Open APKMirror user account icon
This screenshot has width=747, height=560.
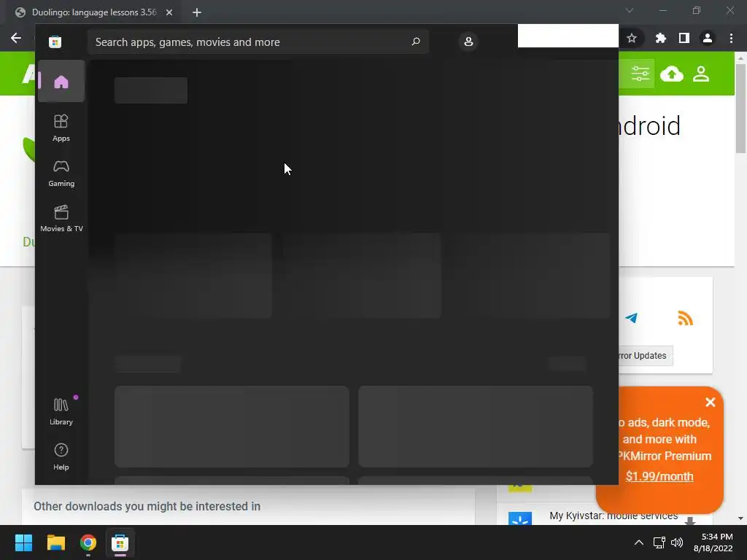tap(701, 74)
